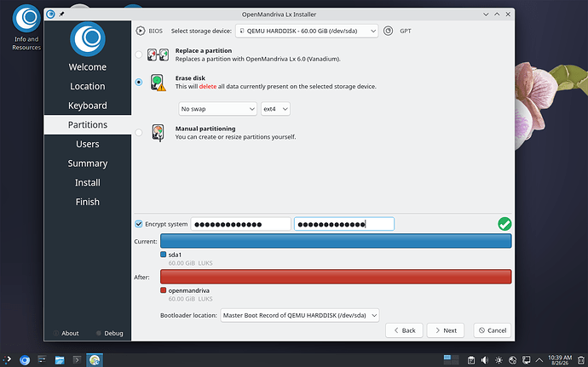Click the Back button
The height and width of the screenshot is (367, 588).
click(x=404, y=330)
